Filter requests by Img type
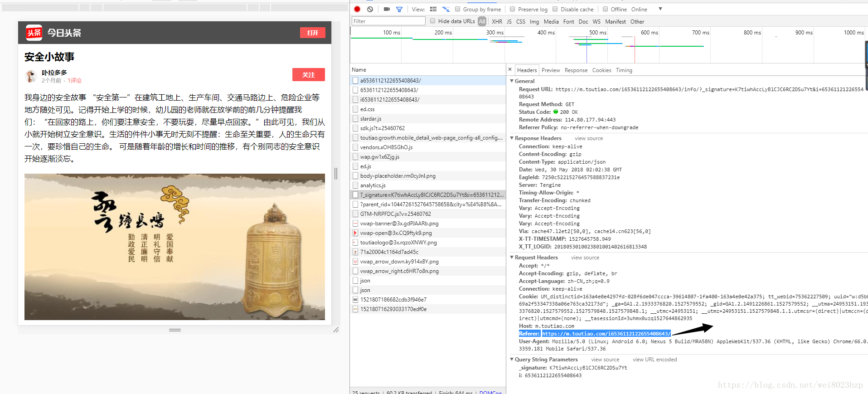Screen dimensions: 868x394 [x=534, y=21]
